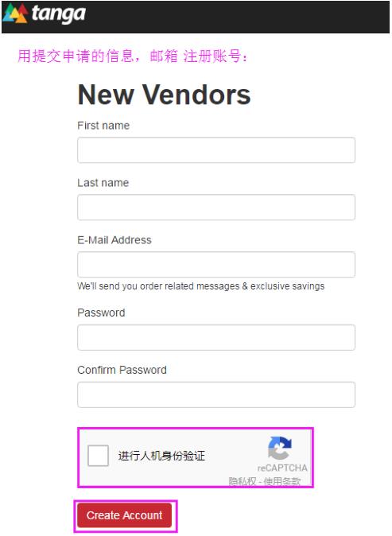Focus the First name input field
Image resolution: width=392 pixels, height=536 pixels.
click(216, 150)
